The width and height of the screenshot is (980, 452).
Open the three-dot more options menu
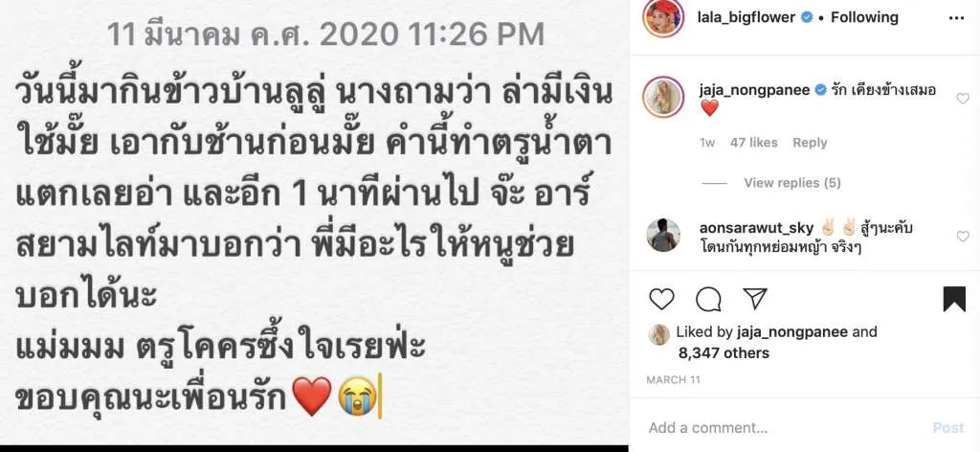coord(956,18)
